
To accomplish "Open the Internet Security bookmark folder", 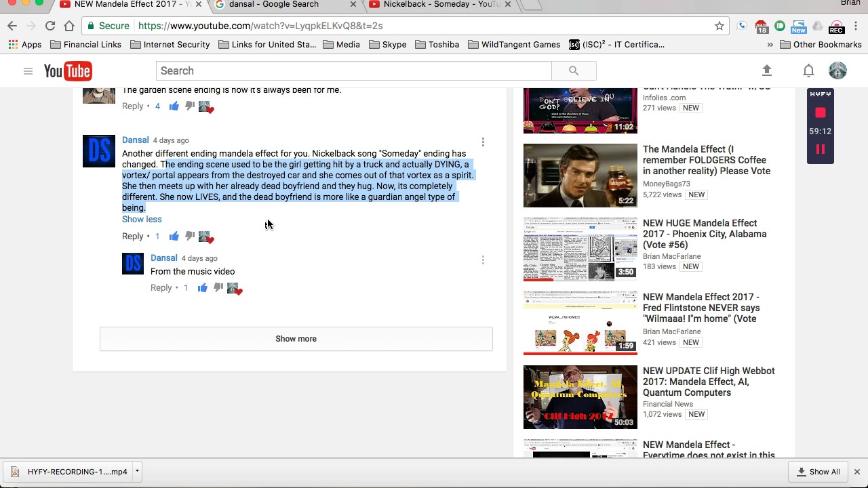I will click(170, 45).
